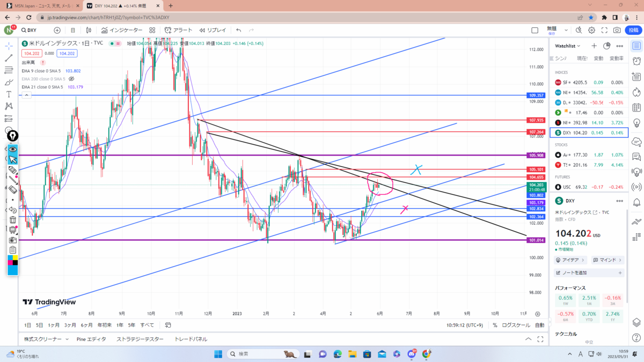
Task: Open the 株式スクリーナー dropdown arrow
Action: click(67, 339)
